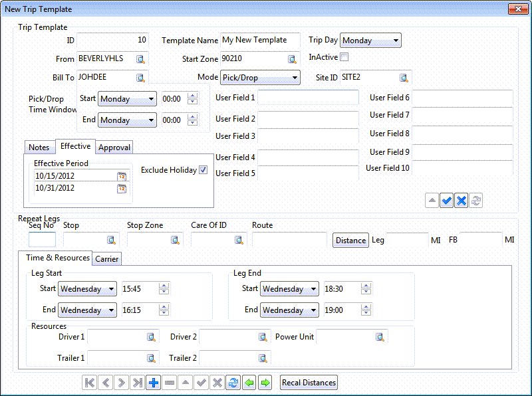Click the Recal Distances button
The height and width of the screenshot is (396, 532).
(x=309, y=383)
